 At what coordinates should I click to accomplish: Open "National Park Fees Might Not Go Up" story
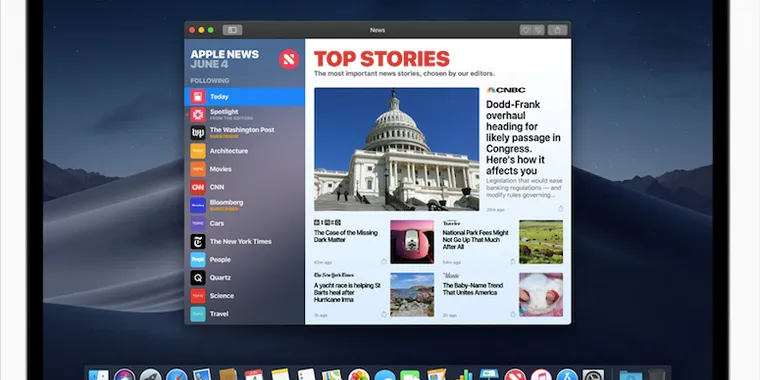(475, 239)
